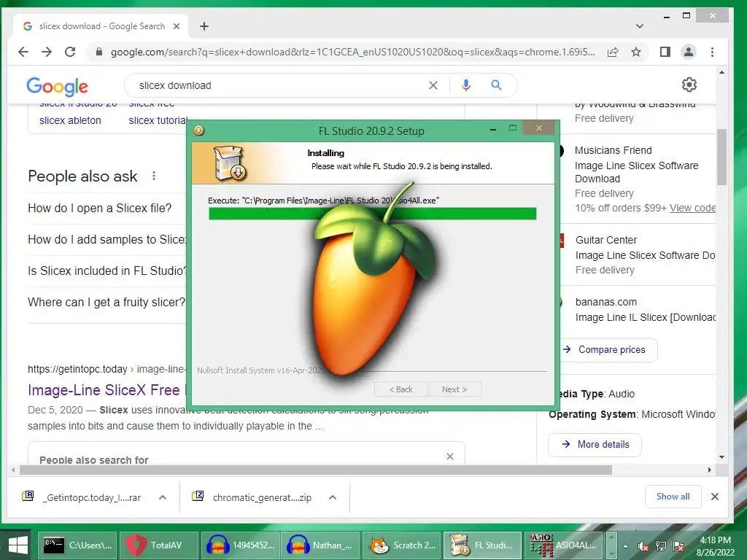Minimize the FL Studio Setup window
747x560 pixels.
[x=493, y=128]
